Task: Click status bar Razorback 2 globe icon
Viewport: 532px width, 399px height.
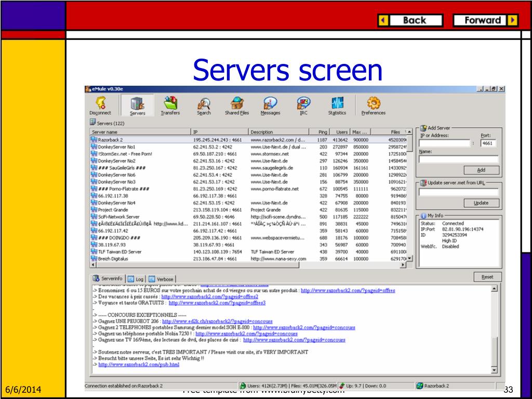Action: (420, 386)
